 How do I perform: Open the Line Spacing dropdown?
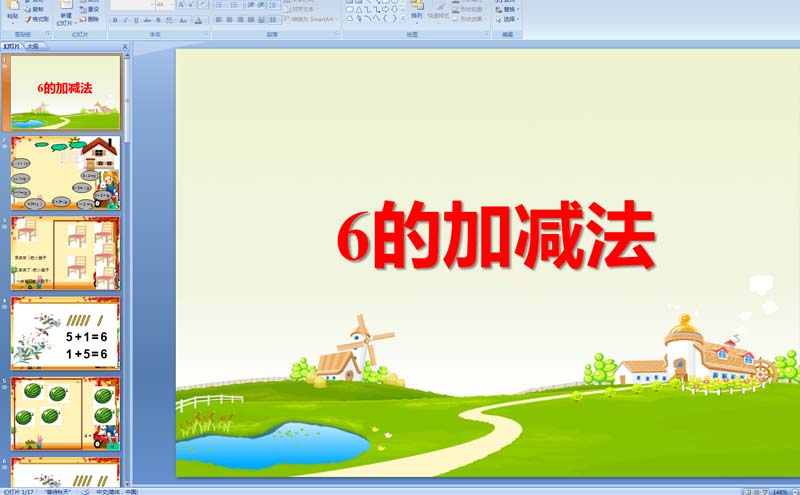[274, 5]
